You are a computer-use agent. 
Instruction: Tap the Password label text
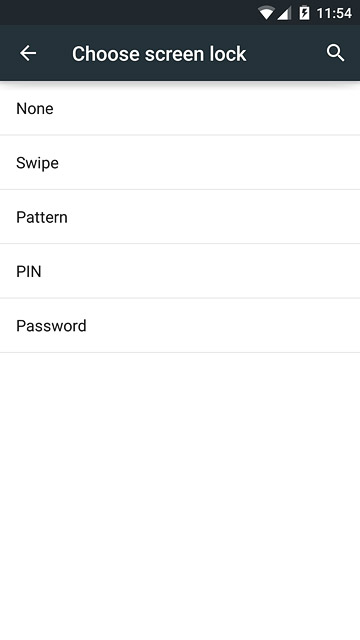51,326
